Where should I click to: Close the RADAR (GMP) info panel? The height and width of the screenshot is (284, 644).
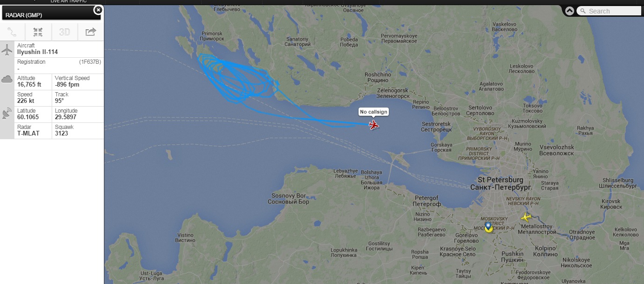coord(98,10)
